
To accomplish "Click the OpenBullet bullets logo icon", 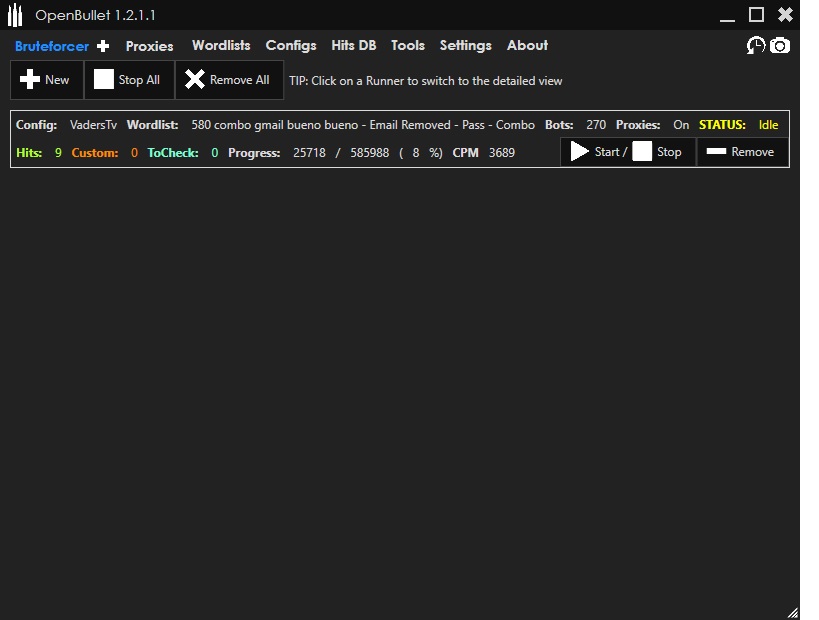I will [x=15, y=15].
